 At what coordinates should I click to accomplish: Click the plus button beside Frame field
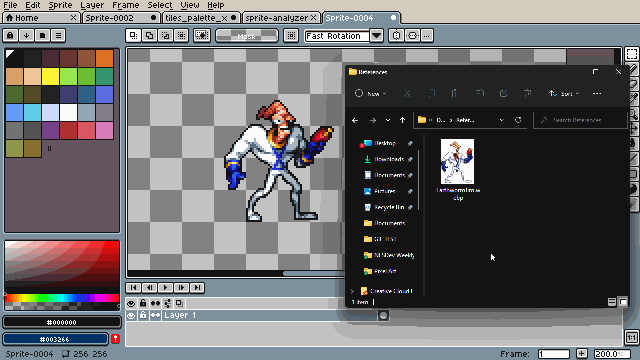tap(582, 353)
